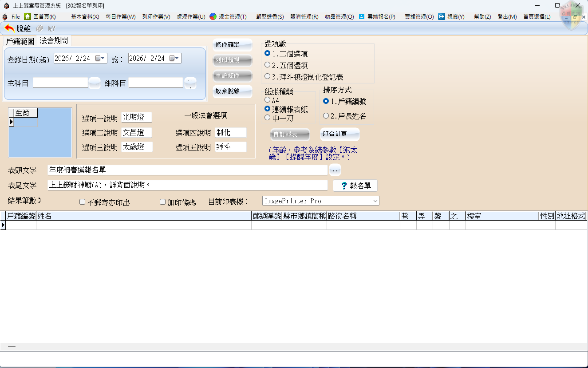
Task: Click the 表頭文字 input field
Action: (x=187, y=170)
